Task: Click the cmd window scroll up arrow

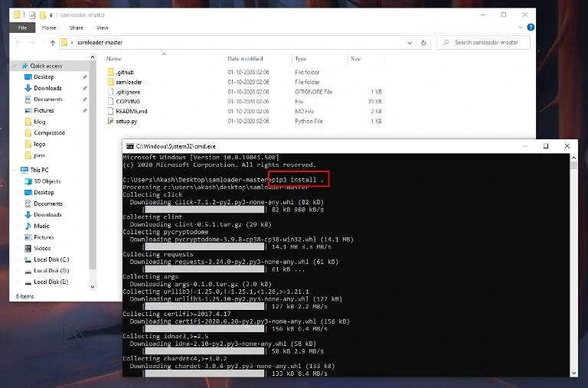Action: coord(573,158)
